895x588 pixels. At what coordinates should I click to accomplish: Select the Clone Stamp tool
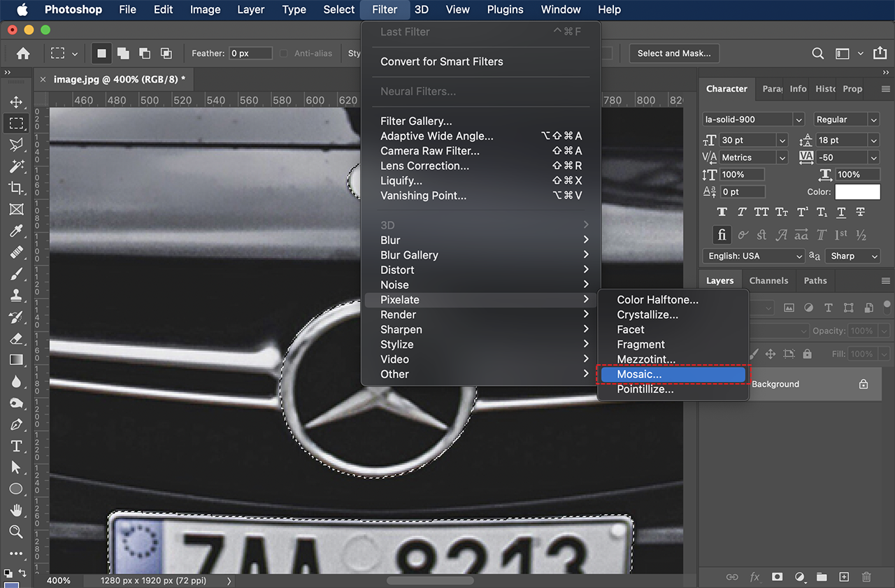pos(15,295)
